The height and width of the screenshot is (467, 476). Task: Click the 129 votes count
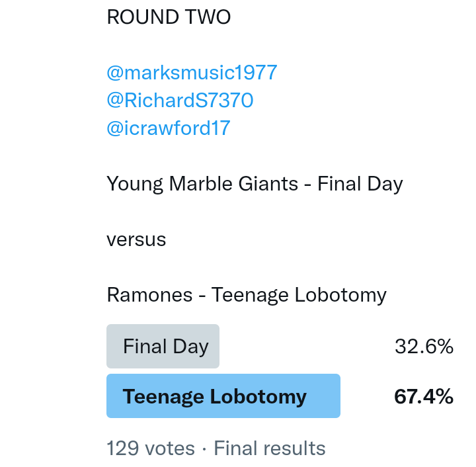(151, 448)
